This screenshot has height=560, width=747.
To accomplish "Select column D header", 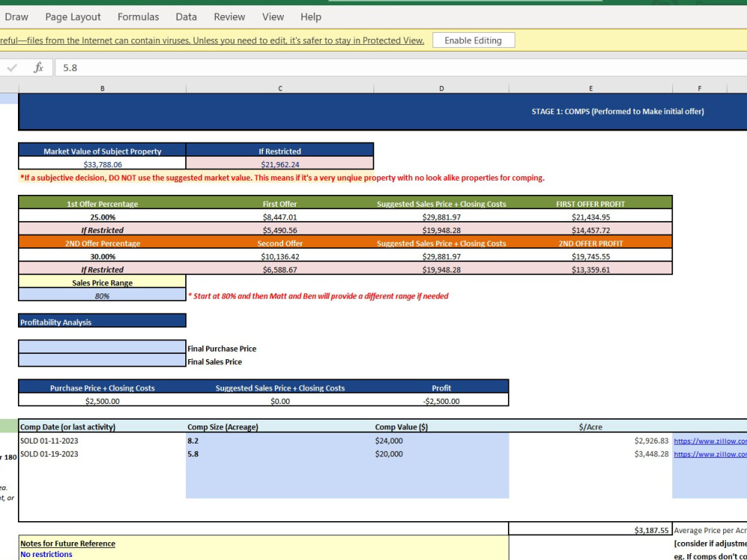I will (x=441, y=88).
